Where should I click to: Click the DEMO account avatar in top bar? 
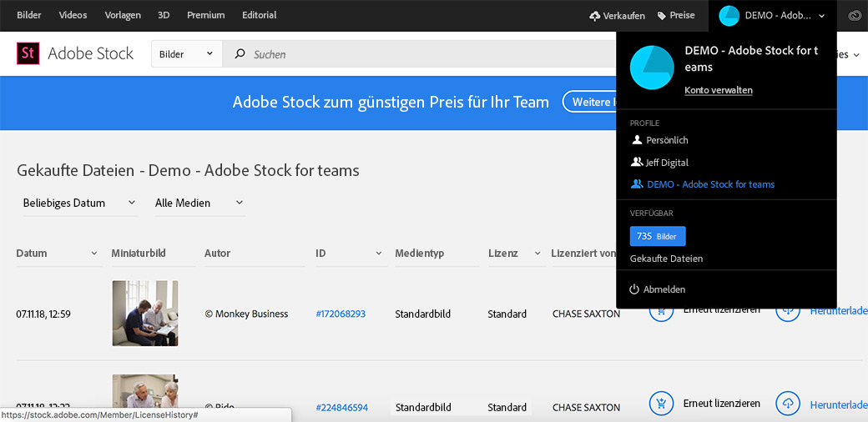(729, 16)
